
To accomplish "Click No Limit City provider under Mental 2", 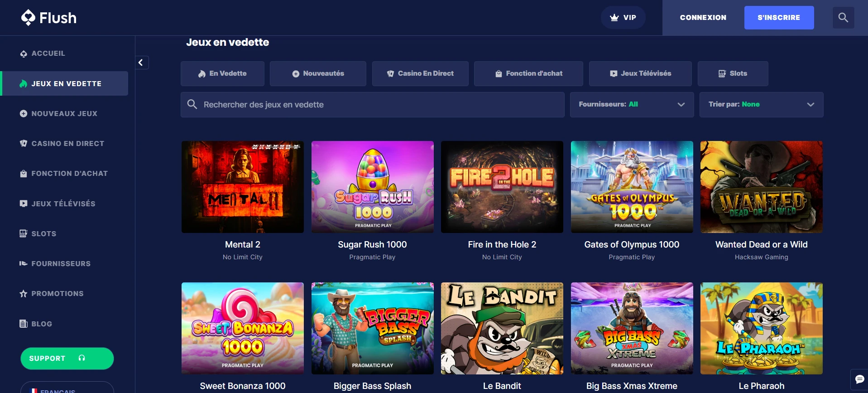I will point(243,257).
